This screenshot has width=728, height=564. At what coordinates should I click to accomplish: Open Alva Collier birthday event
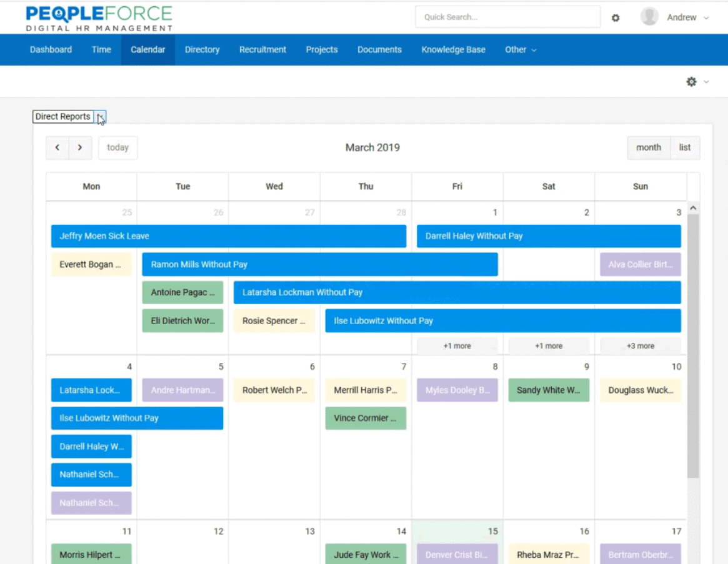pyautogui.click(x=641, y=264)
